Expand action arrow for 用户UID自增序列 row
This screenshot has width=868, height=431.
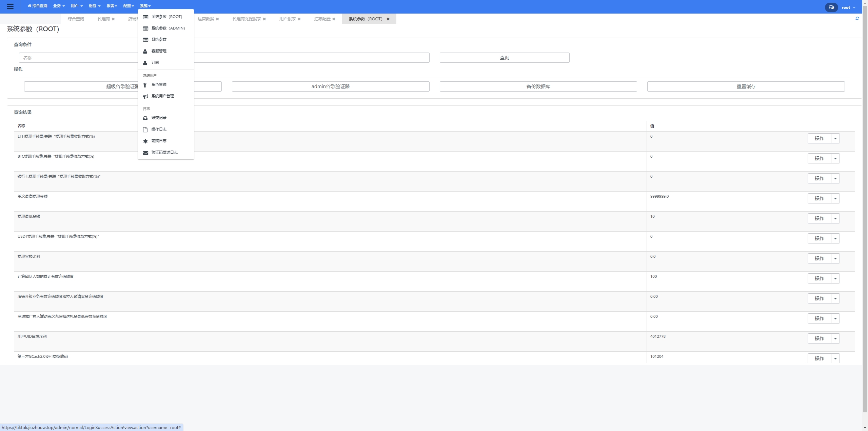[835, 338]
